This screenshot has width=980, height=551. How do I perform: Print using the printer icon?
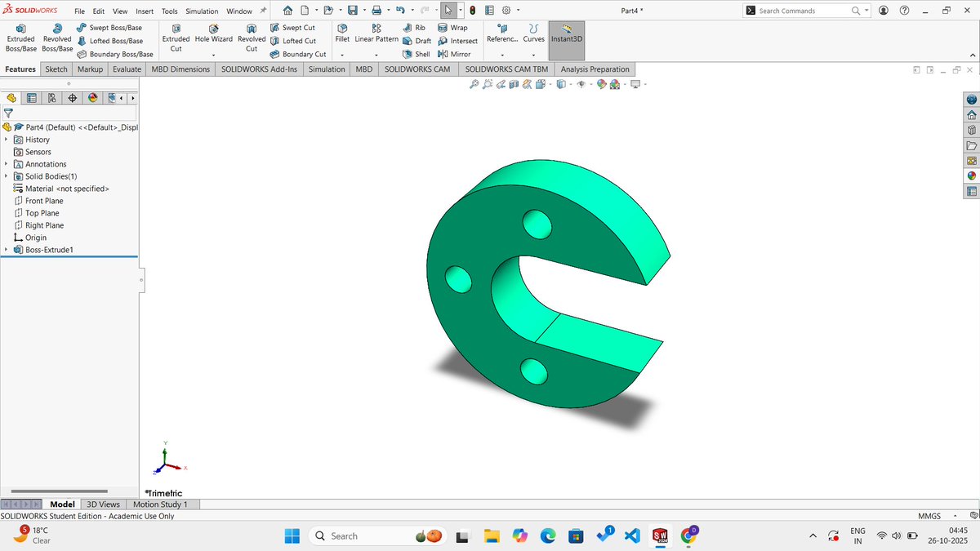point(376,11)
